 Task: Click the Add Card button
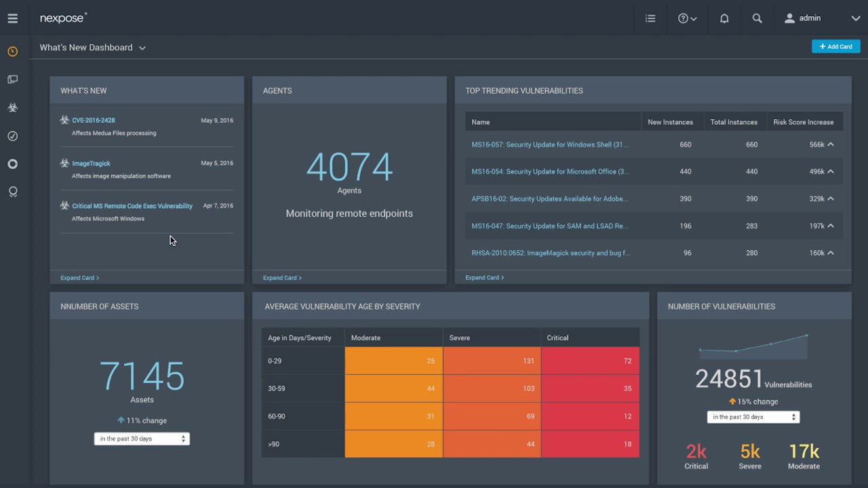[x=835, y=46]
